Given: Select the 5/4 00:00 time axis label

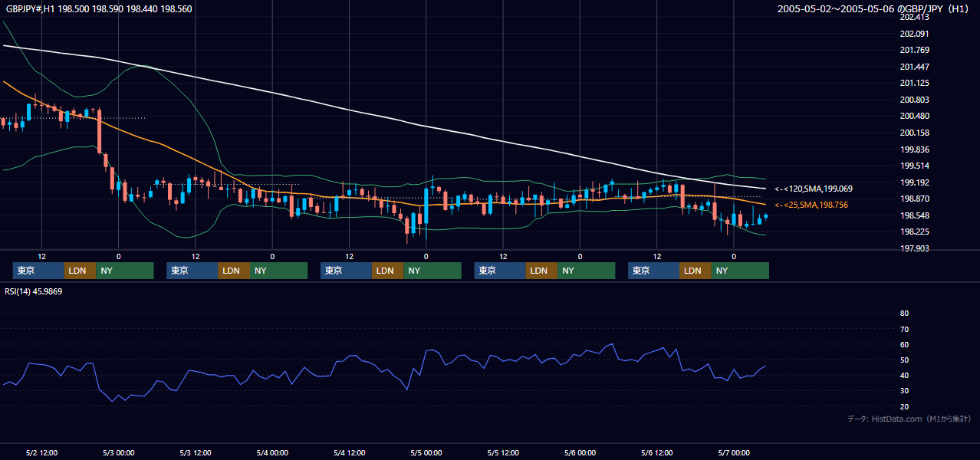Looking at the screenshot, I should 272,452.
